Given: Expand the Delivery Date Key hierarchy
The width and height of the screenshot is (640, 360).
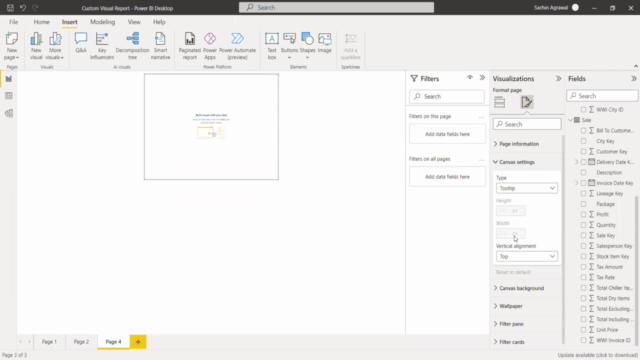Looking at the screenshot, I should (x=576, y=162).
